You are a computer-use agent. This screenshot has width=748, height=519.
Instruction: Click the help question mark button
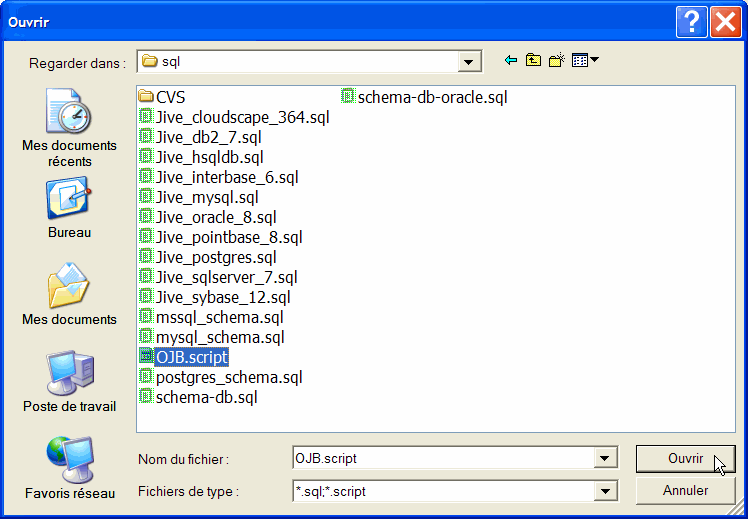691,22
